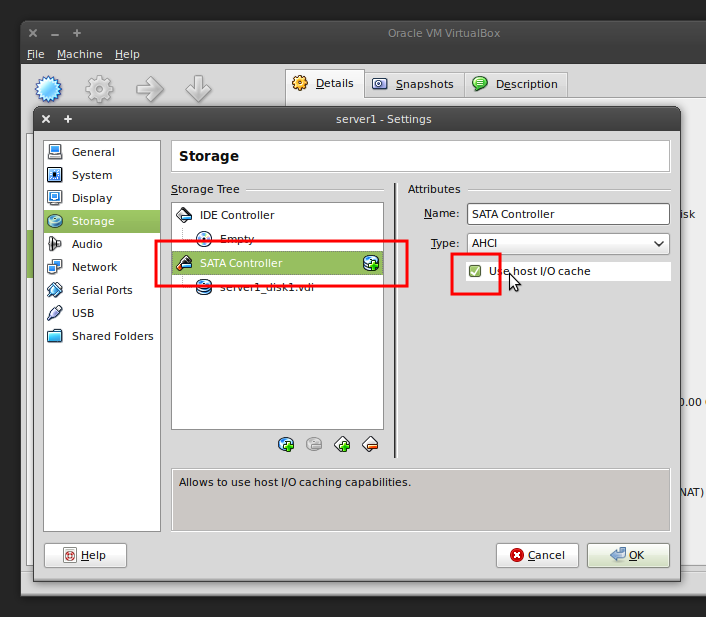Select the IDE Controller tree row
Viewport: 706px width, 617px height.
pyautogui.click(x=277, y=215)
